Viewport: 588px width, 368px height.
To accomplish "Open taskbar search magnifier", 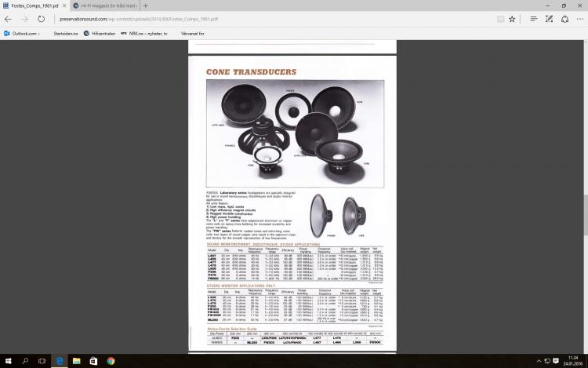I will [25, 361].
